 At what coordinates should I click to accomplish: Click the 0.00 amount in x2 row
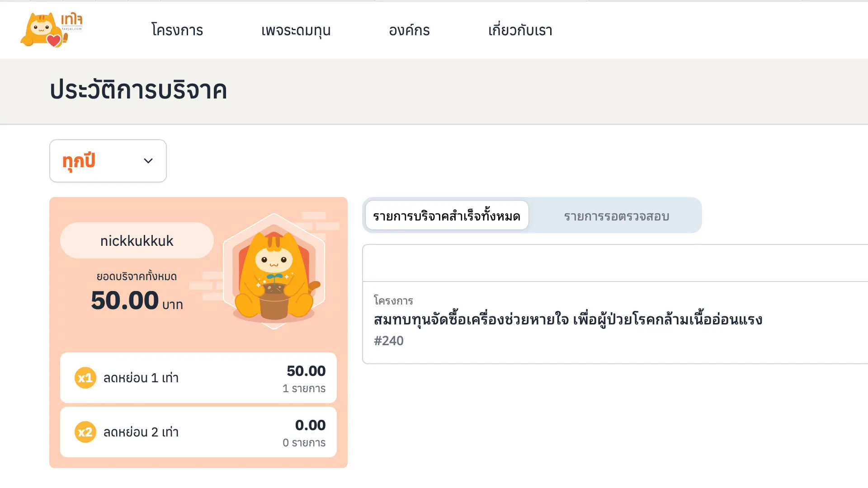point(310,425)
